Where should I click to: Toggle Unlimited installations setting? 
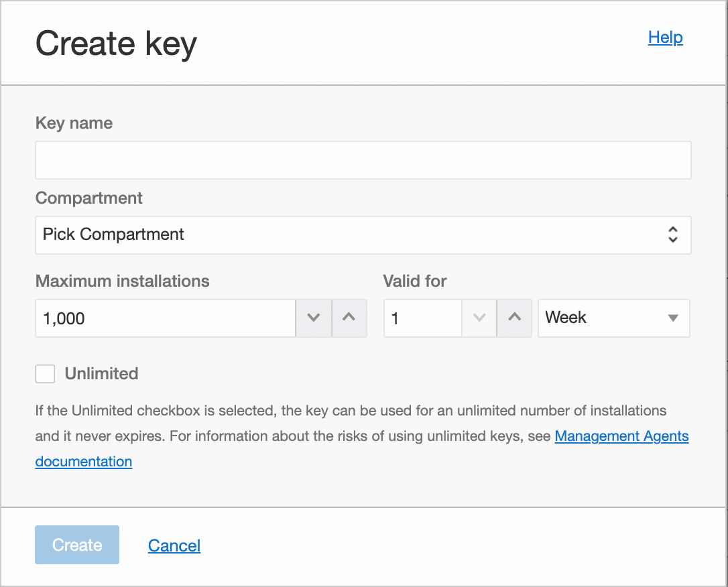[44, 373]
